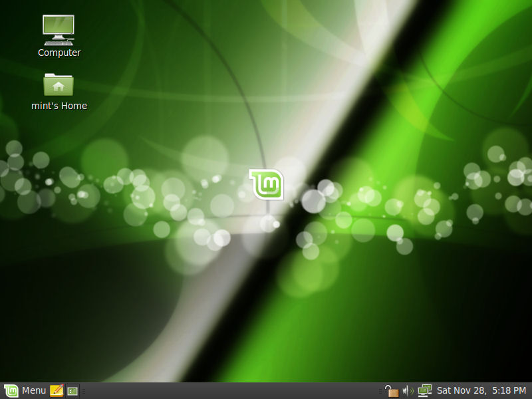Screen dimensions: 532x399
Task: Click the grip handle left of the padlock
Action: pyautogui.click(x=380, y=390)
